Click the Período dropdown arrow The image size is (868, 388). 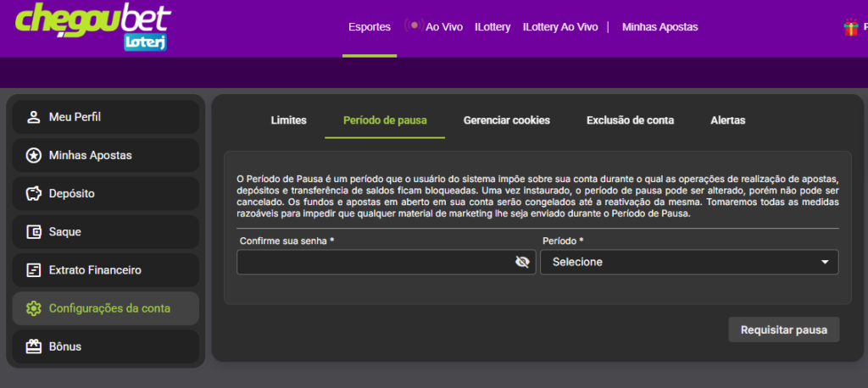click(x=825, y=262)
